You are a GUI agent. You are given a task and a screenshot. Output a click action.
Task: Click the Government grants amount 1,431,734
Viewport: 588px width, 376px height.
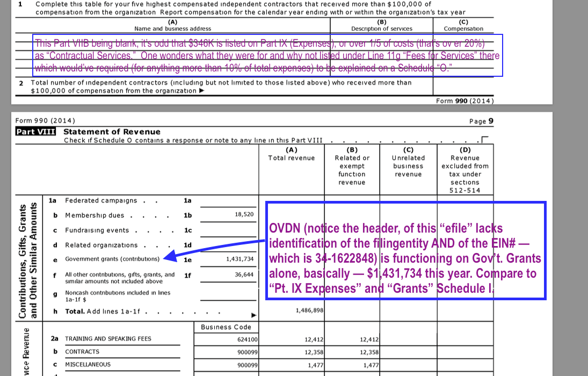click(x=239, y=259)
